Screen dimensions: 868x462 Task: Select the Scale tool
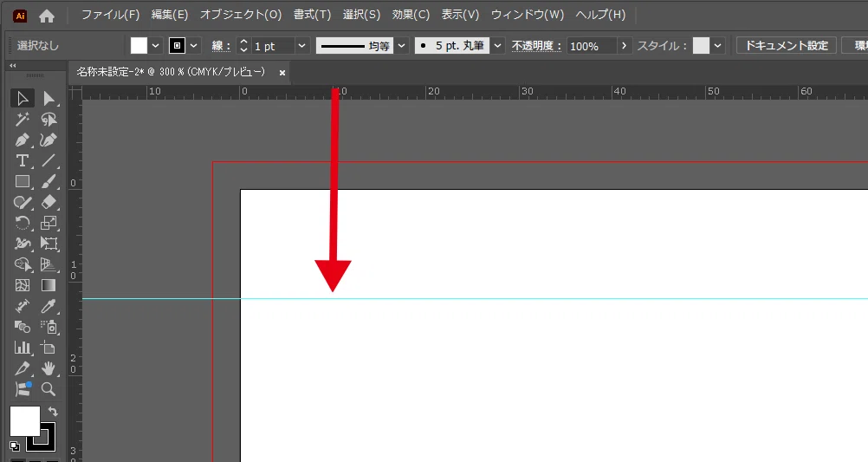point(49,224)
